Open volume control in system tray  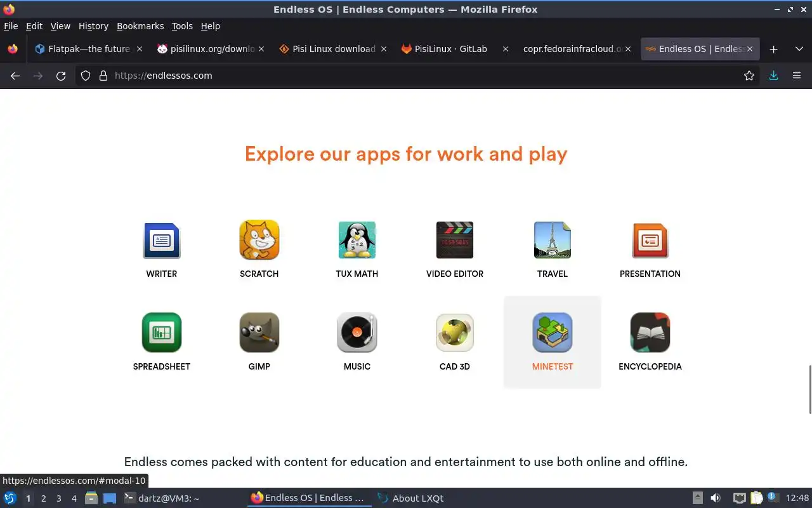point(716,498)
